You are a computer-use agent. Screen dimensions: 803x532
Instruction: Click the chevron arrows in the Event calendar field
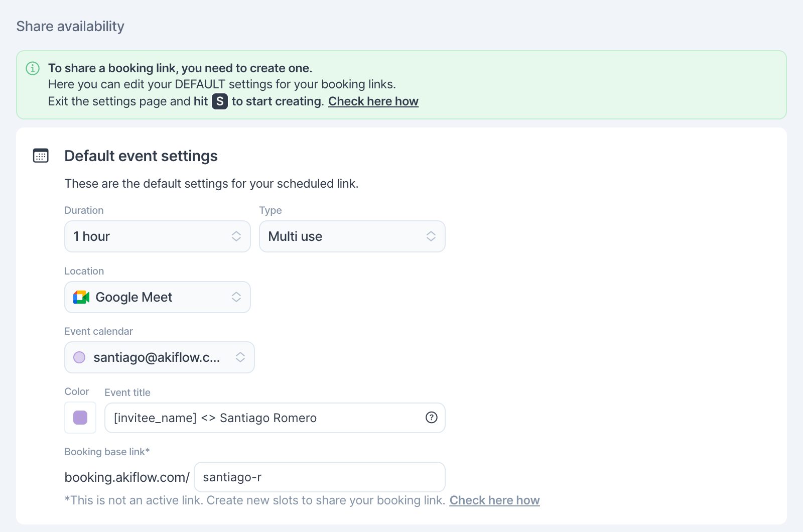[x=240, y=357]
